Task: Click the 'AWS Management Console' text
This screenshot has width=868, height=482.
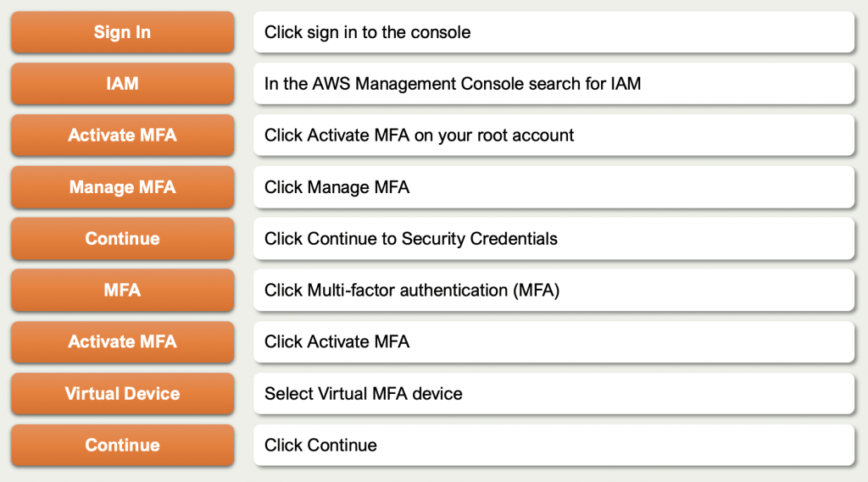Action: pos(429,84)
